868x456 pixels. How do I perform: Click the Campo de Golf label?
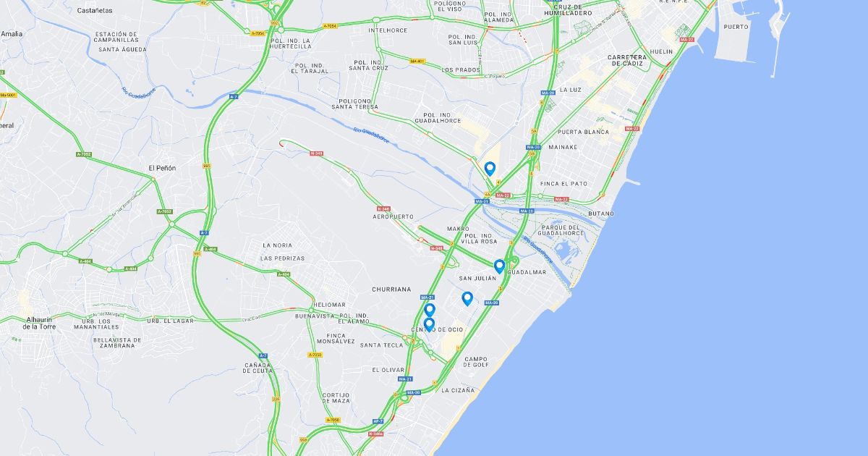(x=476, y=363)
